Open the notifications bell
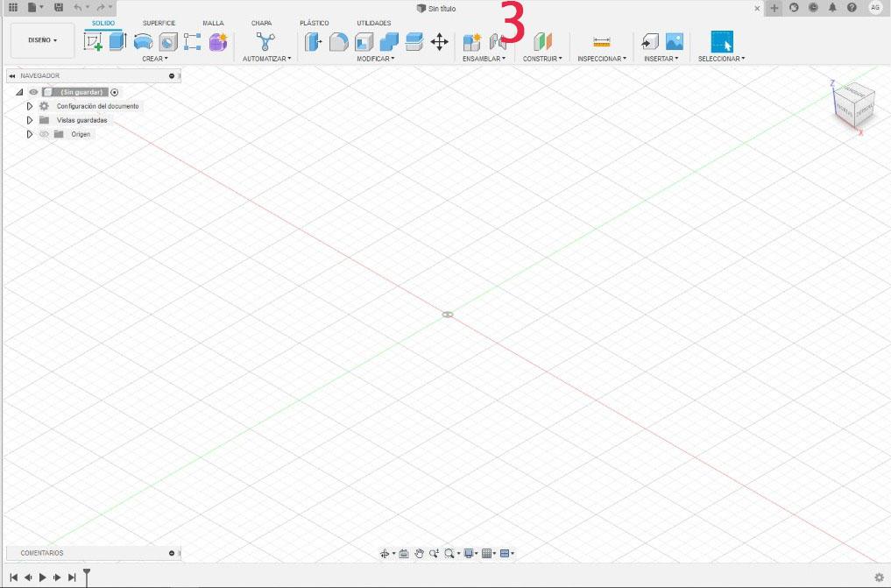This screenshot has height=588, width=891. click(x=832, y=7)
